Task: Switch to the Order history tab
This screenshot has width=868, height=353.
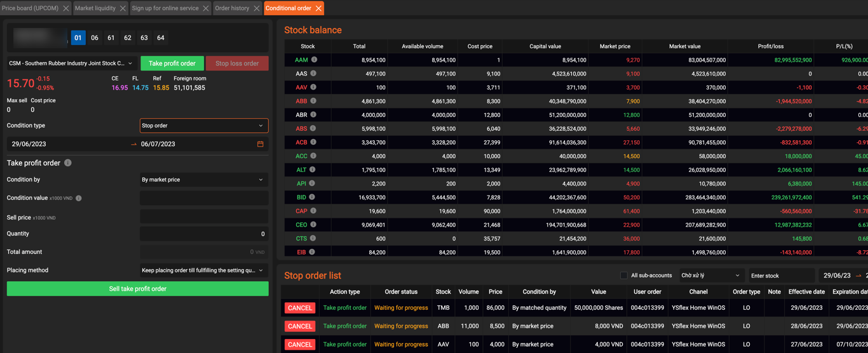Action: (x=232, y=8)
